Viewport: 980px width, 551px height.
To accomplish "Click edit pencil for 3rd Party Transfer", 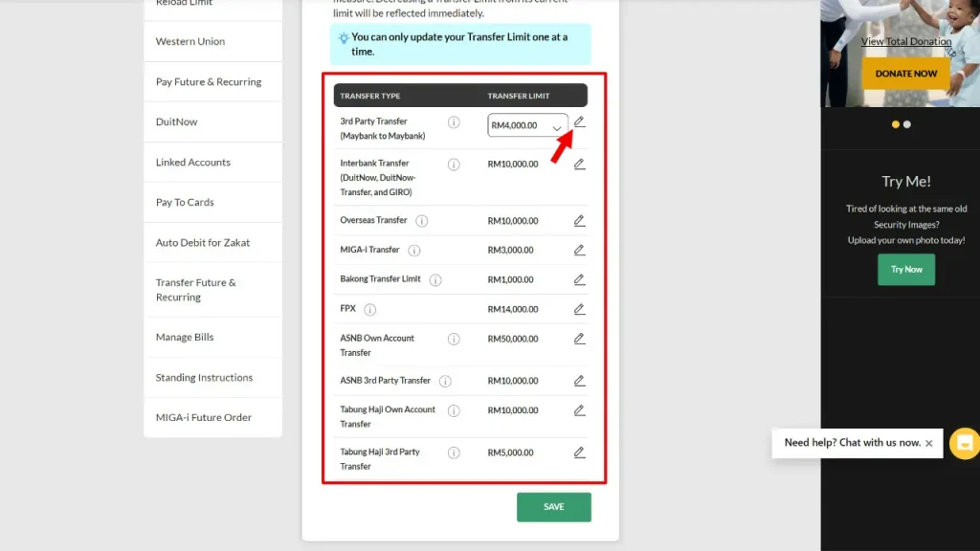I will [x=579, y=121].
